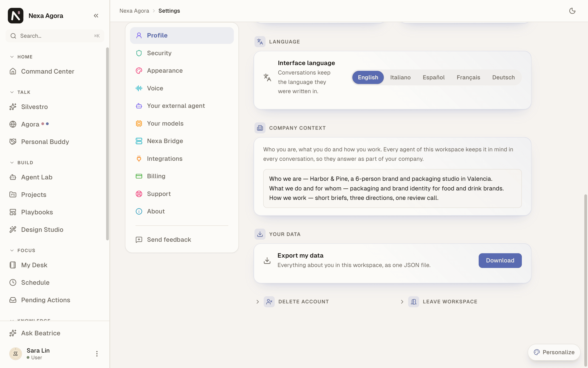Expand the Delete Account section
588x368 pixels.
pos(292,302)
